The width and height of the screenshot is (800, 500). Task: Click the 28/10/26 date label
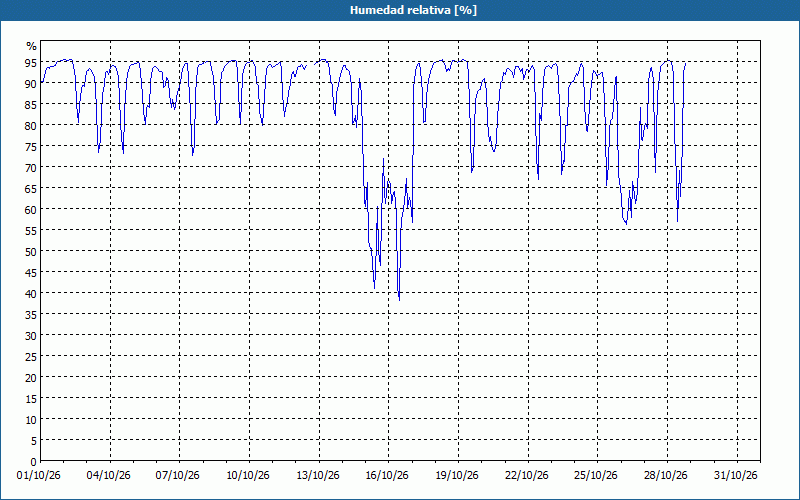coord(666,476)
